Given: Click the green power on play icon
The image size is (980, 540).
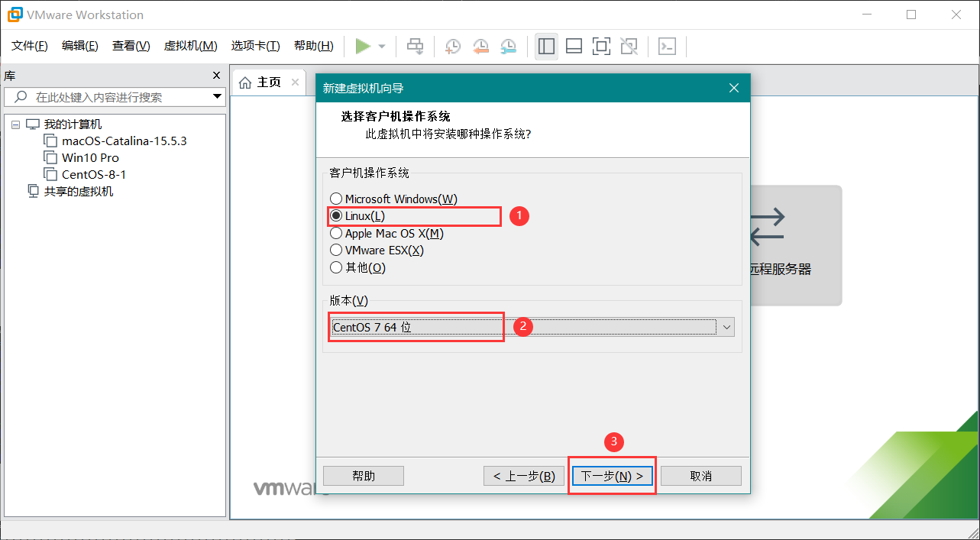Looking at the screenshot, I should 363,47.
